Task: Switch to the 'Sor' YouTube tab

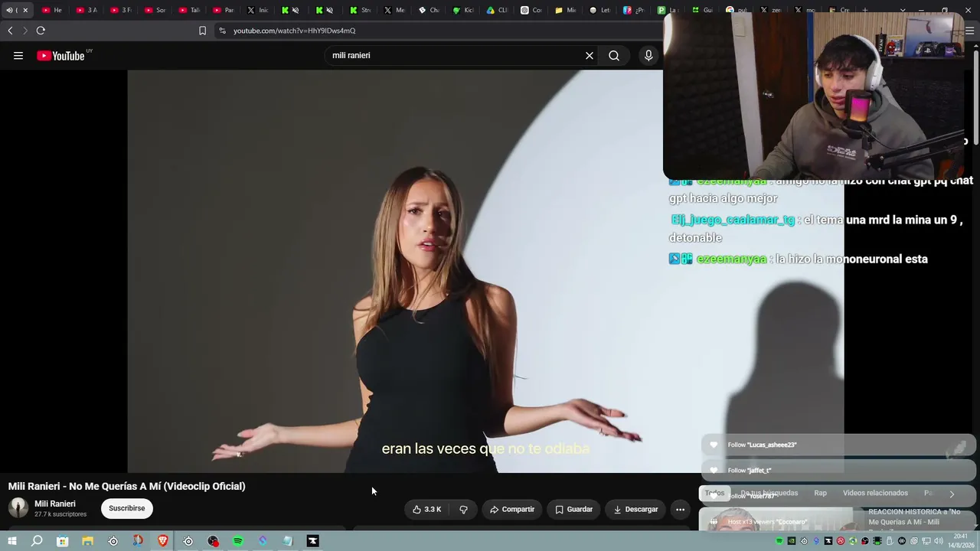Action: 155,10
